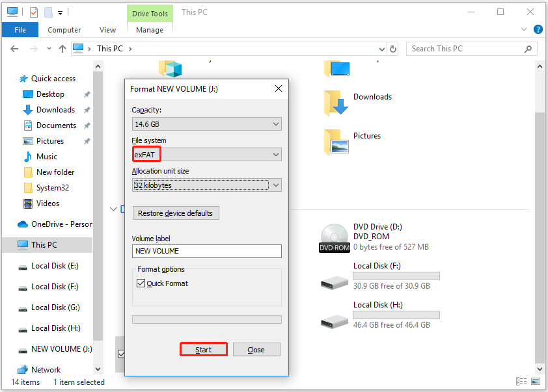Expand the address bar history dropdown
Image resolution: width=548 pixels, height=392 pixels.
point(382,49)
